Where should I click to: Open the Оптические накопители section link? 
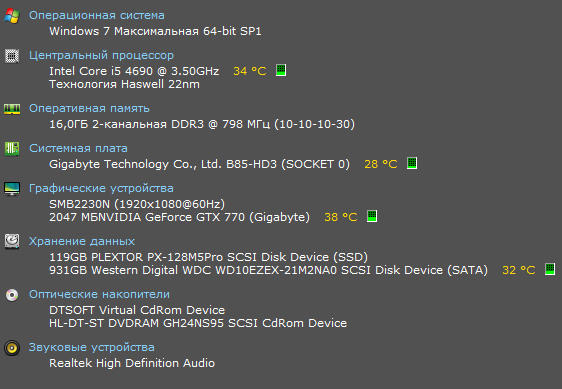[x=99, y=294]
